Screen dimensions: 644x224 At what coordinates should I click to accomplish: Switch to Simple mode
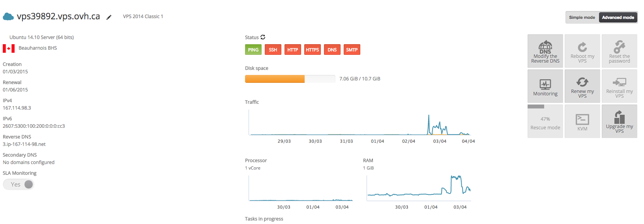coord(582,17)
